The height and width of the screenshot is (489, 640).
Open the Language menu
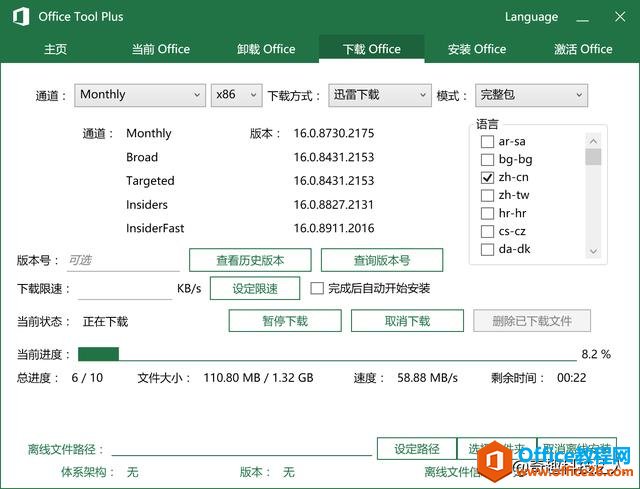[x=531, y=17]
